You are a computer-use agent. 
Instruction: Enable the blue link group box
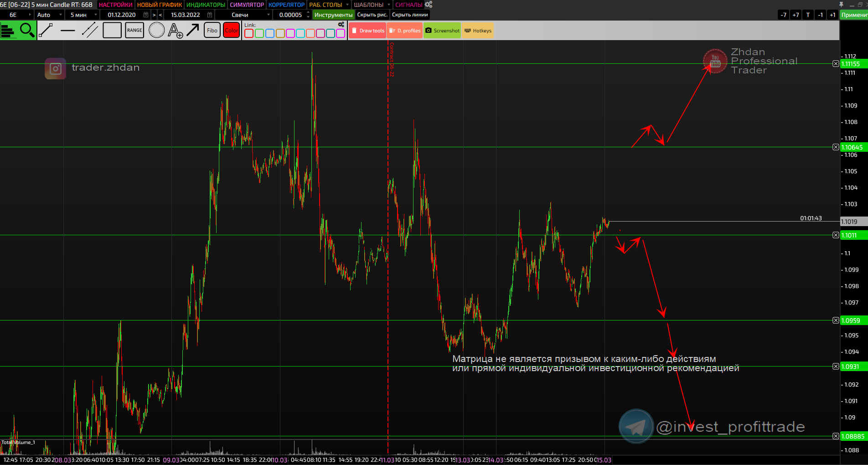pyautogui.click(x=270, y=33)
